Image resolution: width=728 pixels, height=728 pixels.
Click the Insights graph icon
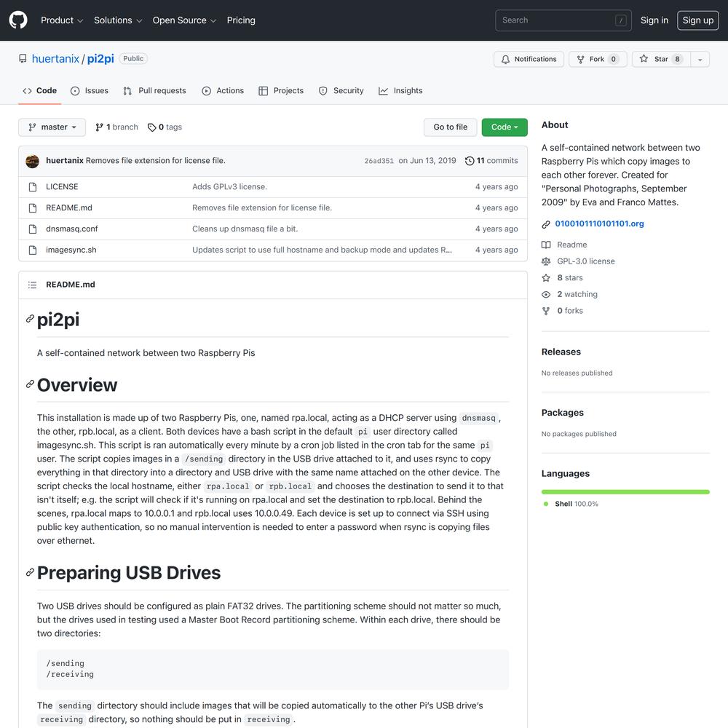pos(383,91)
